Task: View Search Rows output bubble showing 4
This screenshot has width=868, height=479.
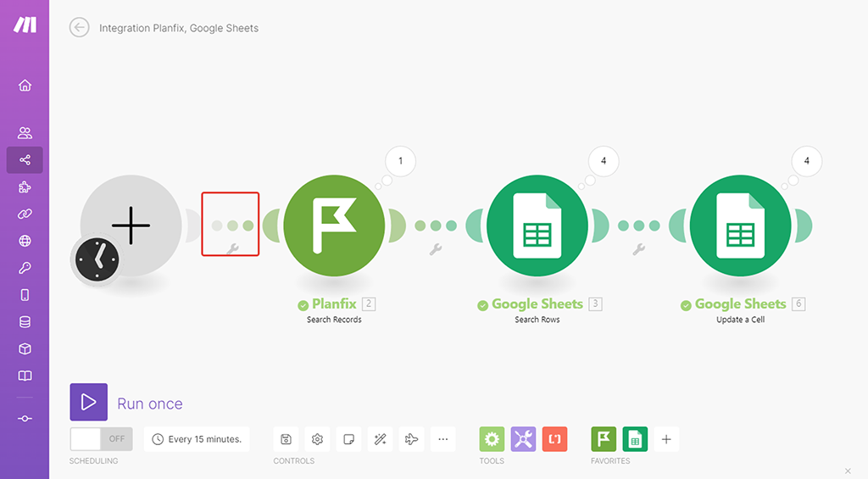Action: (604, 161)
